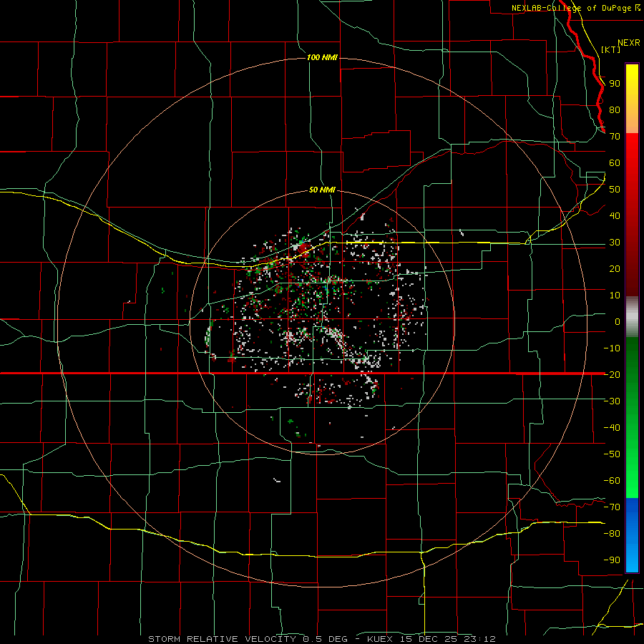Click the 100 NMI range ring label
The image size is (644, 644).
322,57
